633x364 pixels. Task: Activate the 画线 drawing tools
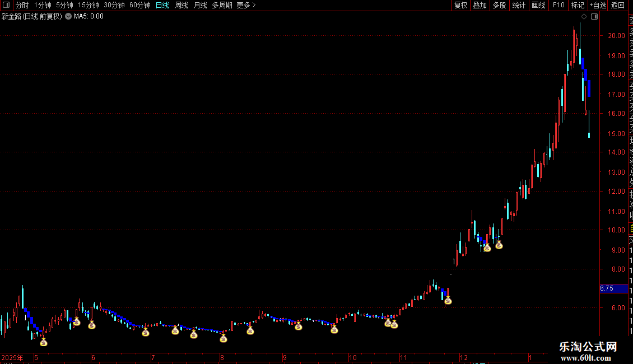[538, 5]
